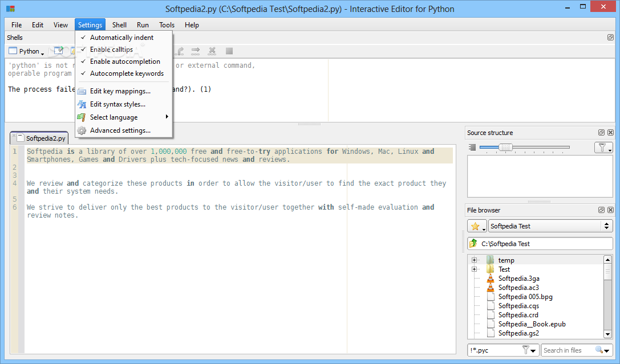
Task: Select Softpedia.crd file
Action: (x=518, y=314)
